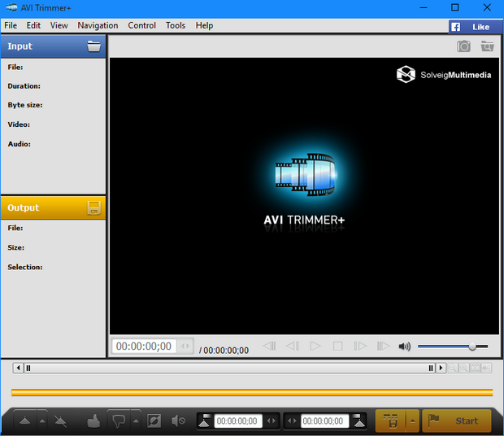Click the add marker icon

pyautogui.click(x=25, y=421)
